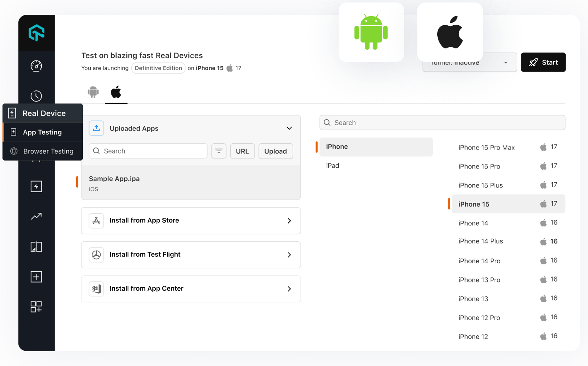Open the analytics trend-arrow icon
Screen dimensions: 588x366
tap(36, 216)
